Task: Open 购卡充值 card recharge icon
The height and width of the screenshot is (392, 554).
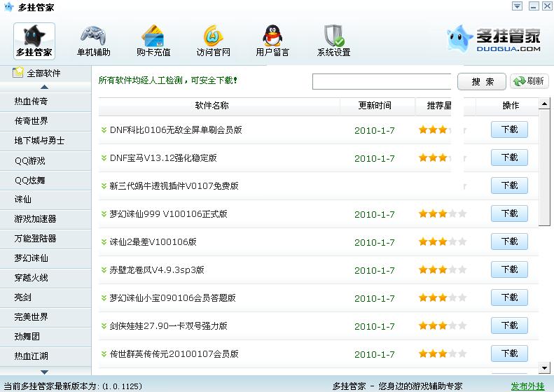Action: coord(153,35)
